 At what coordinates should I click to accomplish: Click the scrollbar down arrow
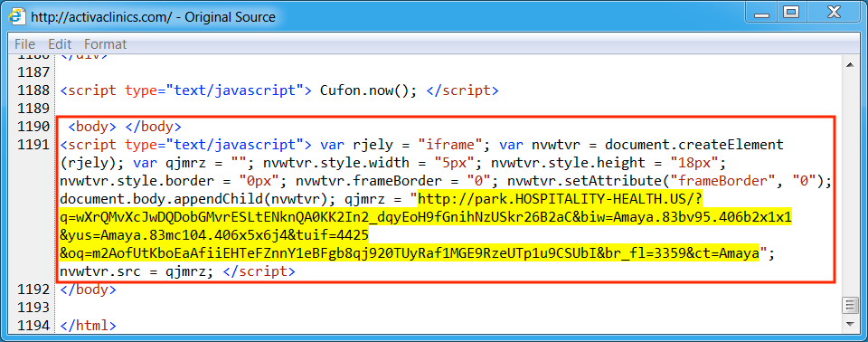tap(849, 323)
